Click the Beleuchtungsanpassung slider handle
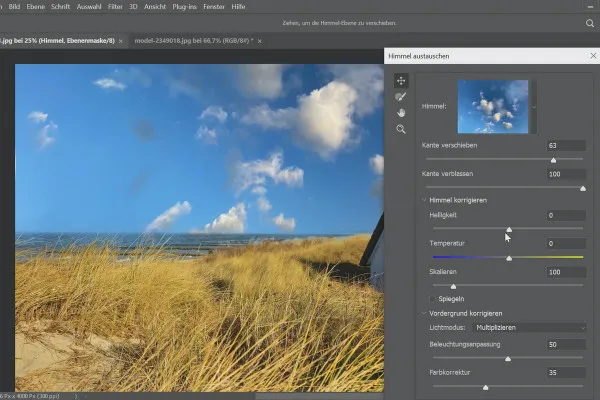The height and width of the screenshot is (400, 600). pyautogui.click(x=508, y=359)
